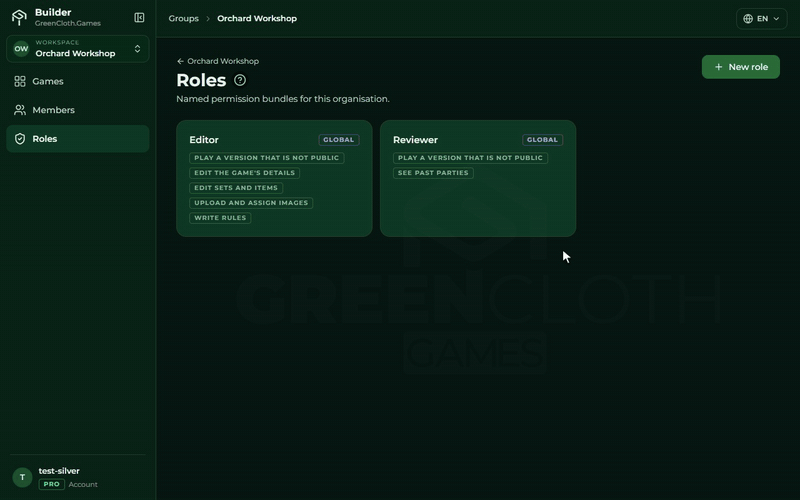Click the Roles help question icon
Image resolution: width=800 pixels, height=500 pixels.
pyautogui.click(x=240, y=80)
